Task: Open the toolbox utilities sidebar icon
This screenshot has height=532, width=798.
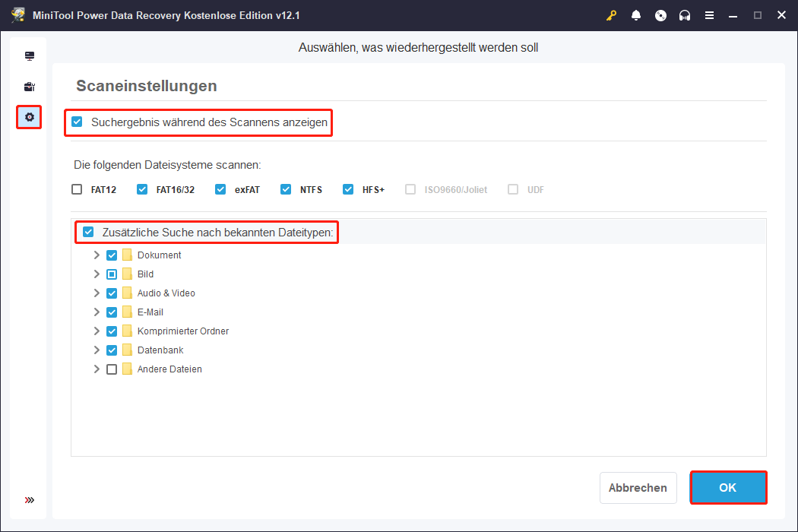Action: (x=30, y=87)
